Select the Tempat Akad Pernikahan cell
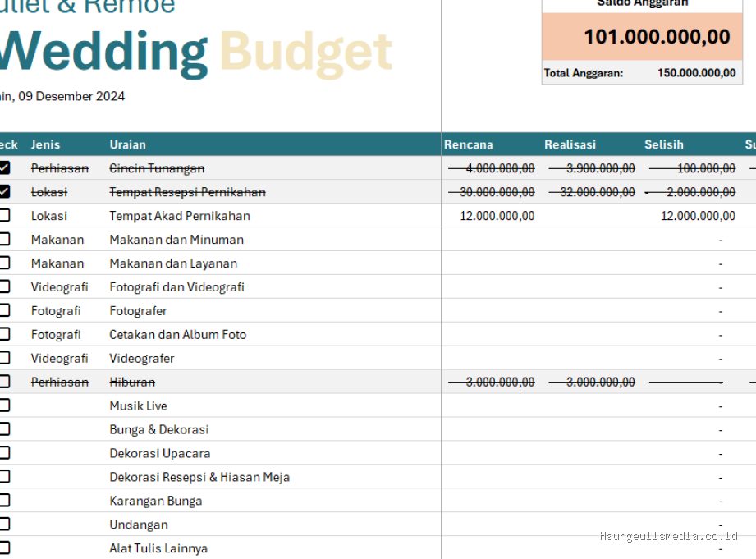 tap(180, 216)
